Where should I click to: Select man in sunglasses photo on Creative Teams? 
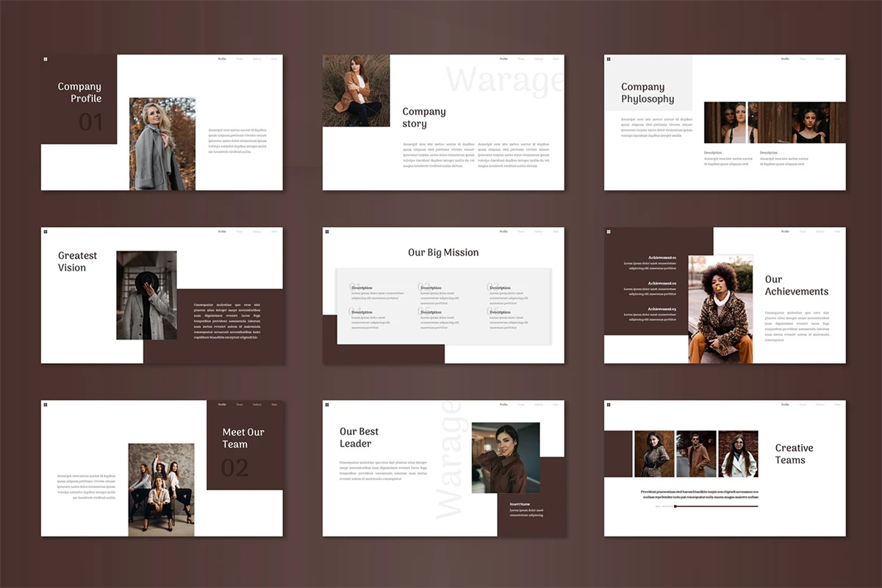(x=696, y=454)
